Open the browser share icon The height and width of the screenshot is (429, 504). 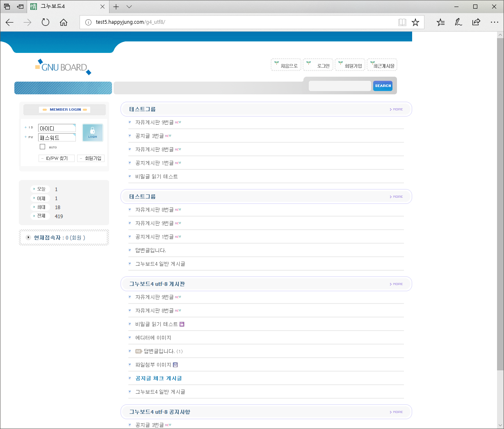pyautogui.click(x=476, y=22)
